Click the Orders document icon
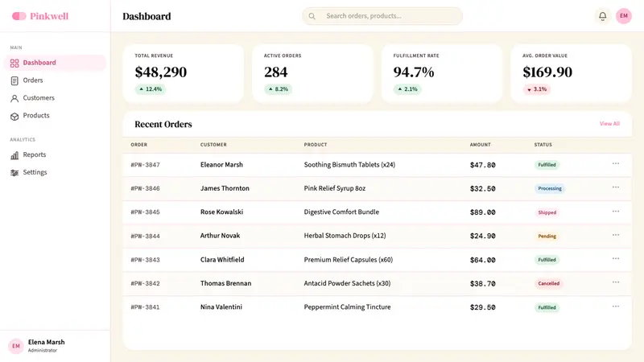Viewport: 644px width, 362px height. pyautogui.click(x=14, y=81)
